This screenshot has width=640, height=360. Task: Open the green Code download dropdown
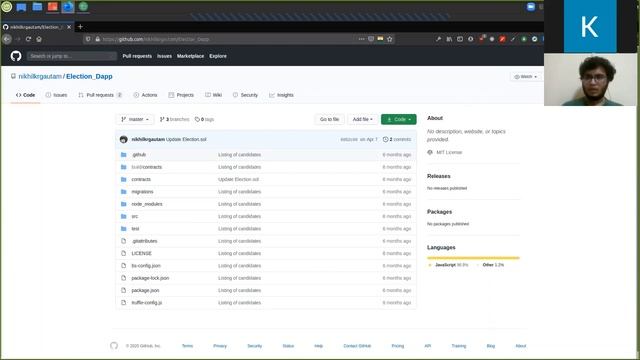(399, 120)
